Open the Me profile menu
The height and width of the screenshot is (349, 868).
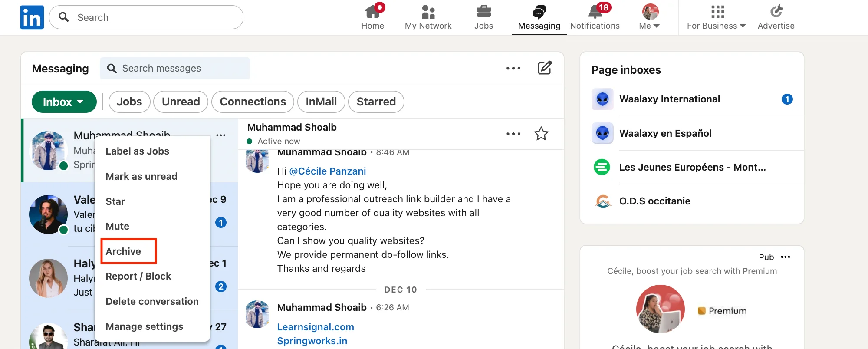pyautogui.click(x=650, y=17)
